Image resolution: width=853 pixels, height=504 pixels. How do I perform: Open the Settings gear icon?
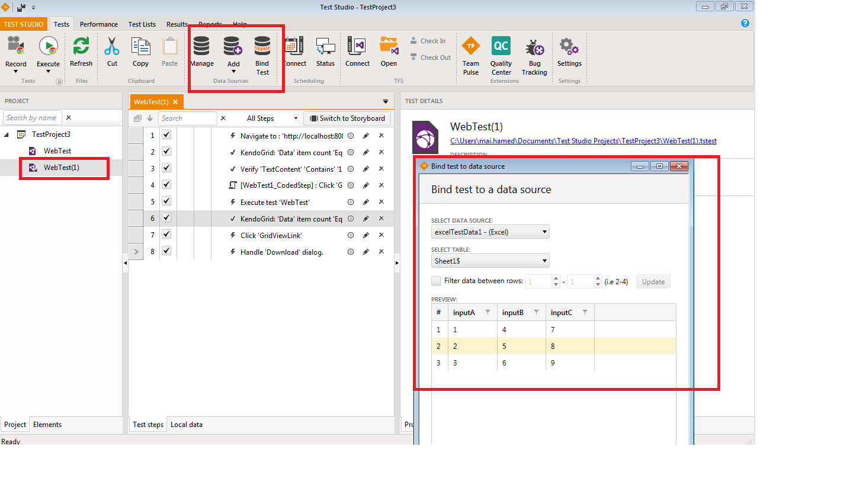click(569, 46)
